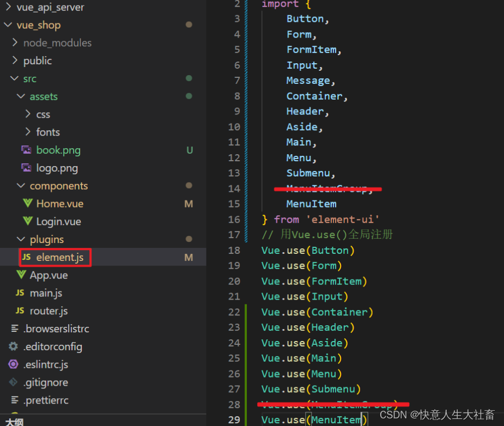
Task: Click line number 18 in the editor
Action: click(x=234, y=250)
